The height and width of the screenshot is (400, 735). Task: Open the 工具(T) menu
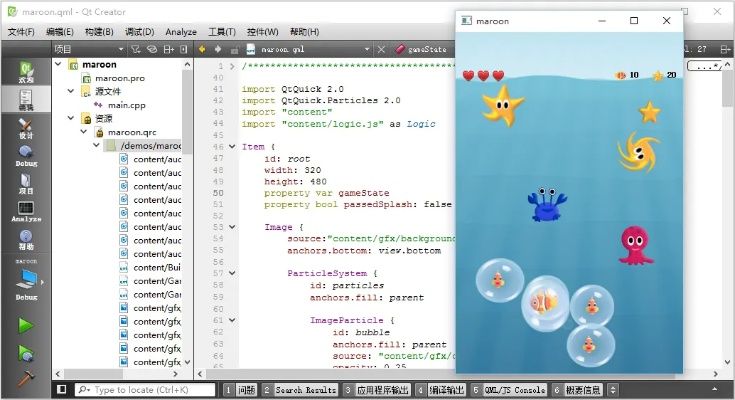236,31
